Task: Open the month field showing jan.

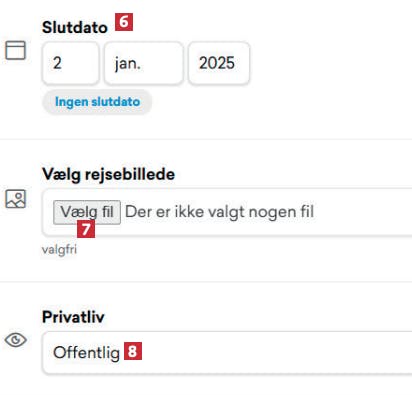Action: coord(144,63)
